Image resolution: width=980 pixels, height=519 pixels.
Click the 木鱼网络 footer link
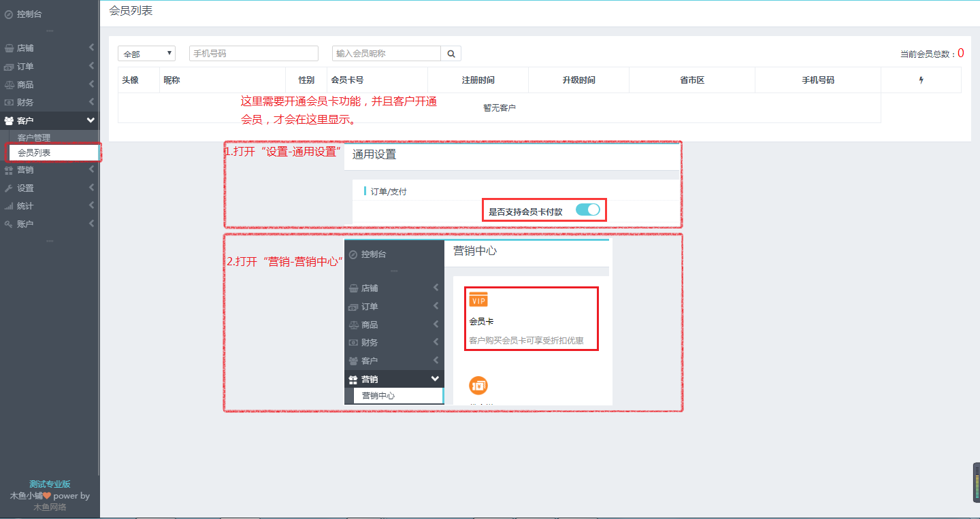[50, 507]
